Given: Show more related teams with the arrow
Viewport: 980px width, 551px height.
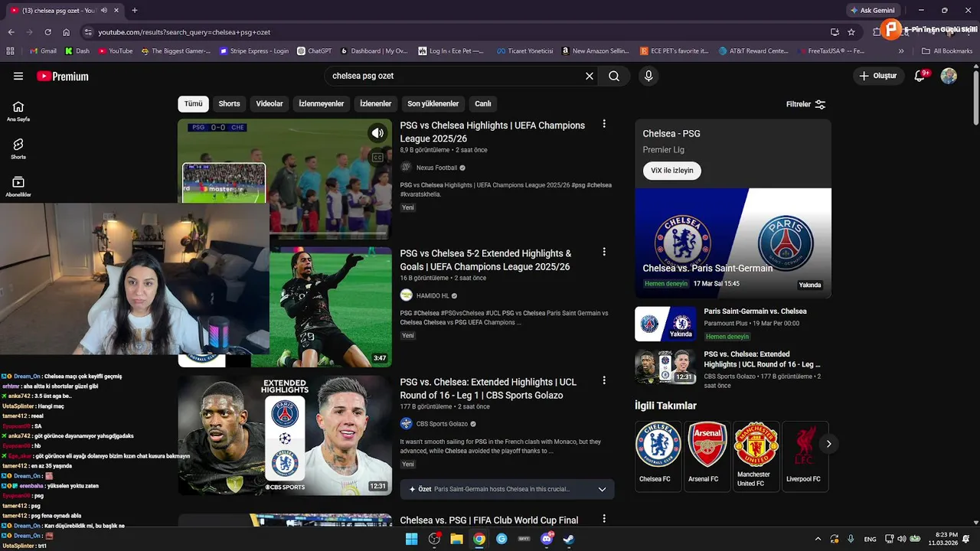Looking at the screenshot, I should [x=828, y=443].
